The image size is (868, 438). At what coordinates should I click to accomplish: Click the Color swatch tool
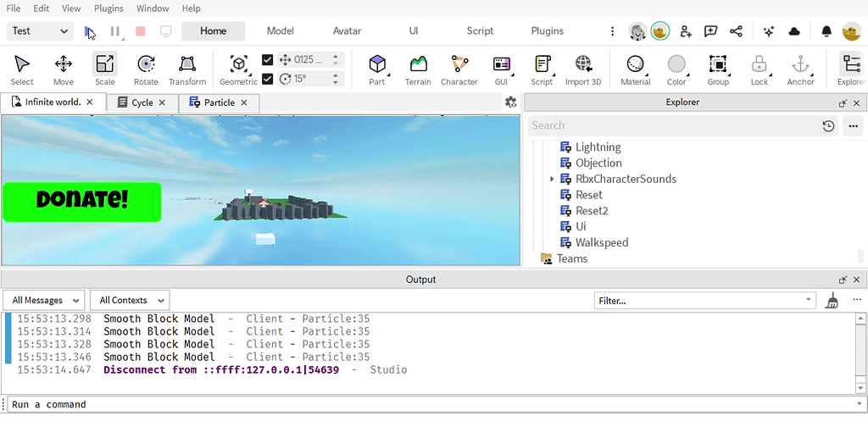676,69
